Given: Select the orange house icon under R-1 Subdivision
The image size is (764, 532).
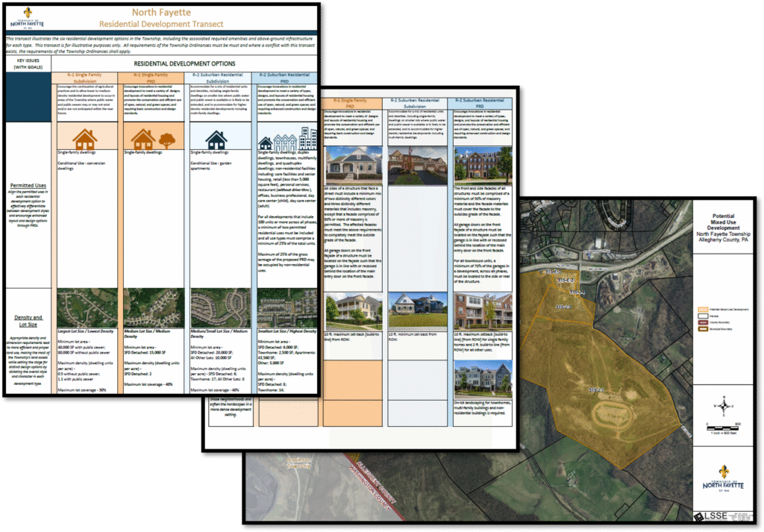Looking at the screenshot, I should pyautogui.click(x=85, y=139).
